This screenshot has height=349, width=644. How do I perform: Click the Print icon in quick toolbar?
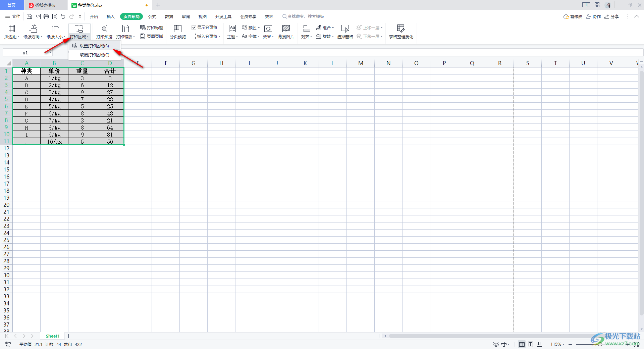click(46, 16)
